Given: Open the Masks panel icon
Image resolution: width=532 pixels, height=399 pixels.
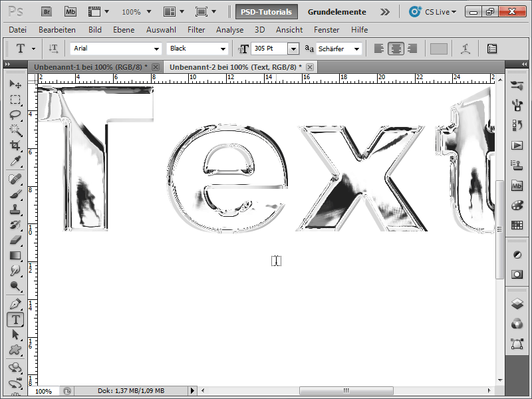Looking at the screenshot, I should [x=517, y=274].
